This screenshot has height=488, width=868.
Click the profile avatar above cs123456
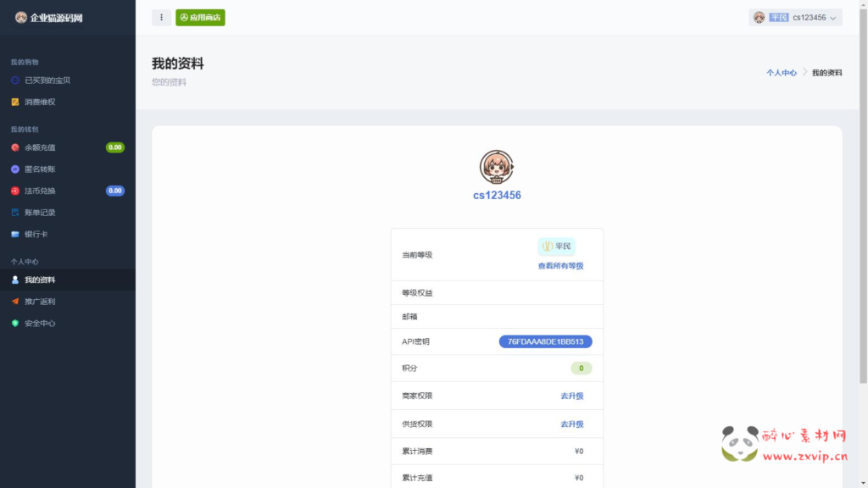click(497, 168)
